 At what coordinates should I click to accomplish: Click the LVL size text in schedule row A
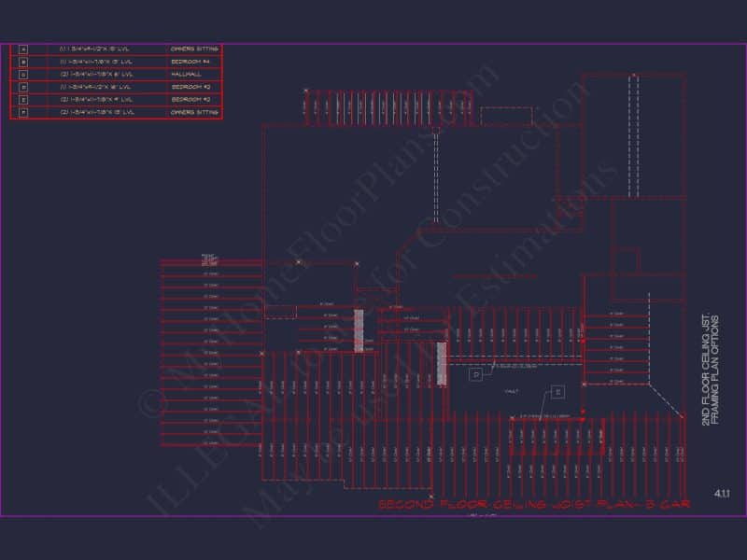coord(94,49)
